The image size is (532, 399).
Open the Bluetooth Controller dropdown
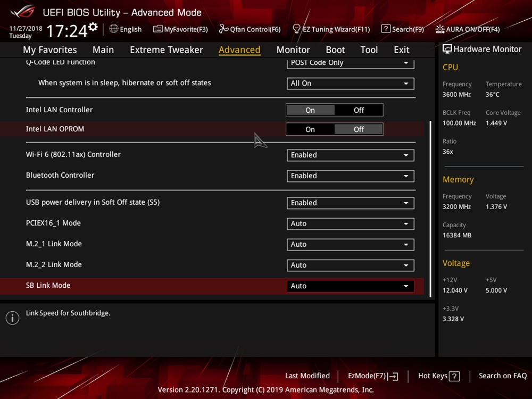[351, 176]
